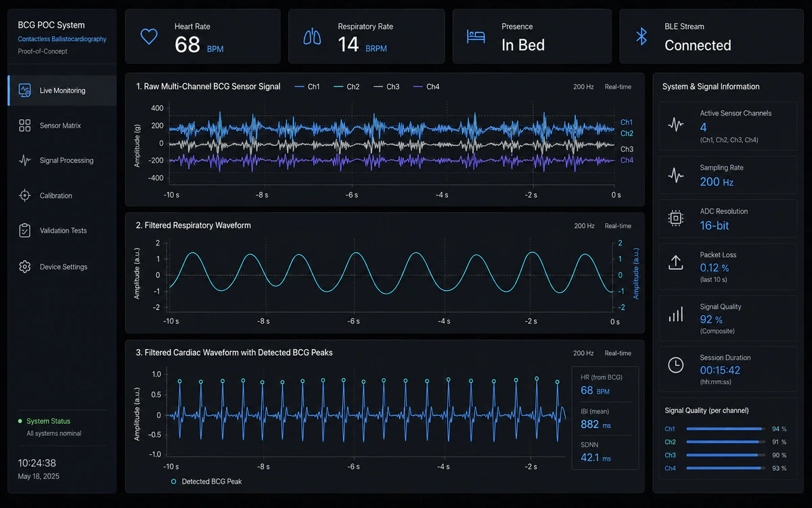Toggle the Ch4 legend entry
812x508 pixels.
click(x=426, y=87)
